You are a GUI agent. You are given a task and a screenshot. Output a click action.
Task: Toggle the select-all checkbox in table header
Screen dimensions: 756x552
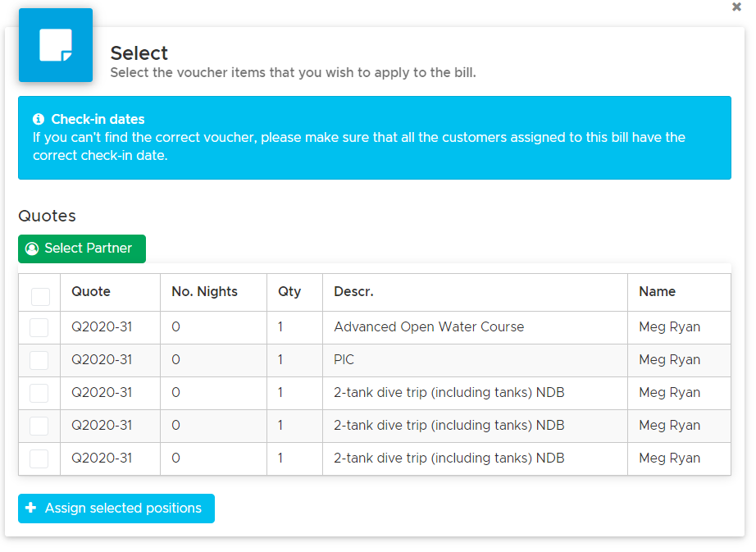pyautogui.click(x=40, y=296)
